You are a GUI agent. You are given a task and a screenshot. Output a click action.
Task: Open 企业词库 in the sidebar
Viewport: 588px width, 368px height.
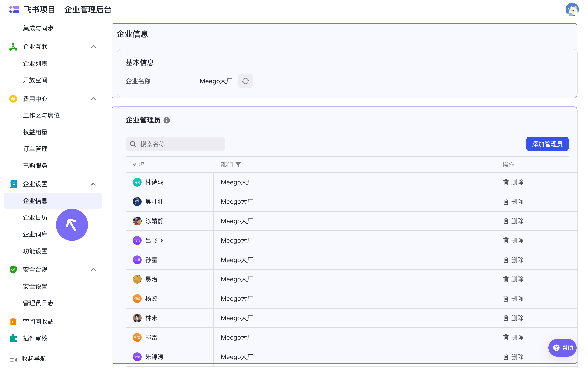(35, 234)
